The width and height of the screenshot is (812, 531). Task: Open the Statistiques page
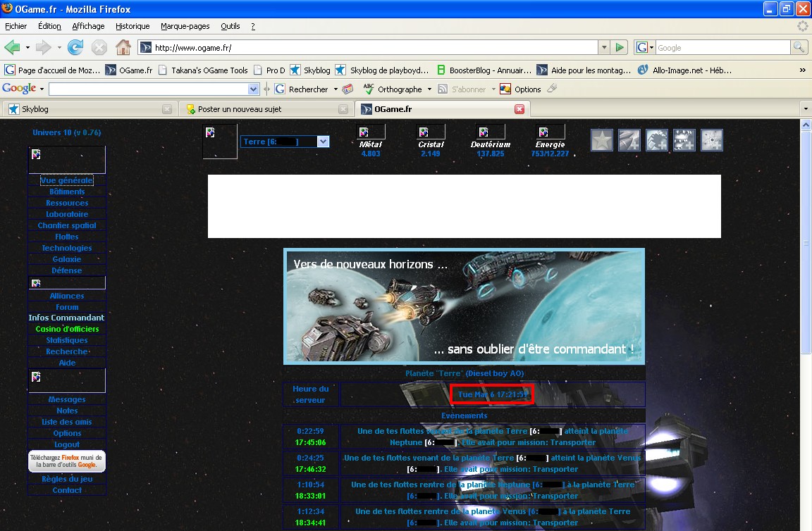click(x=67, y=340)
